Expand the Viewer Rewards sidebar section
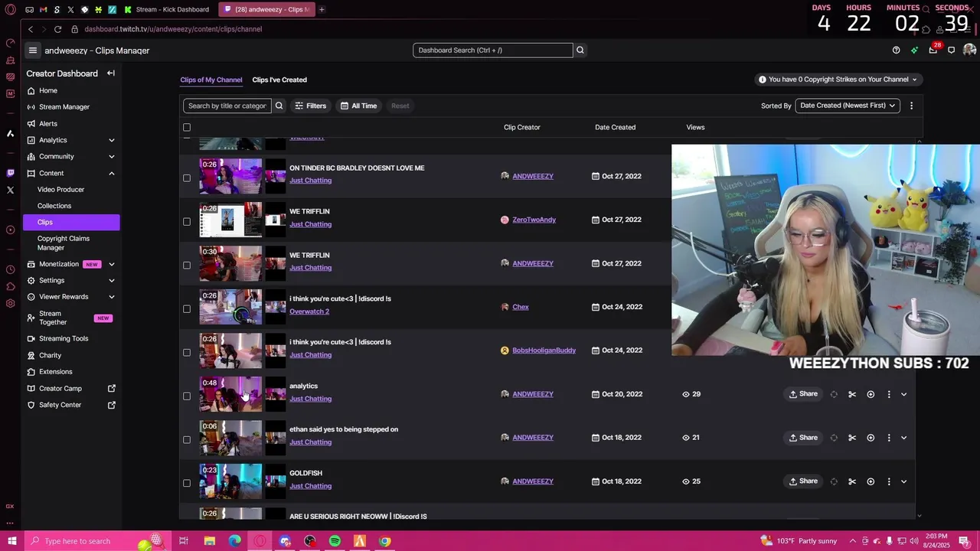980x551 pixels. point(111,297)
